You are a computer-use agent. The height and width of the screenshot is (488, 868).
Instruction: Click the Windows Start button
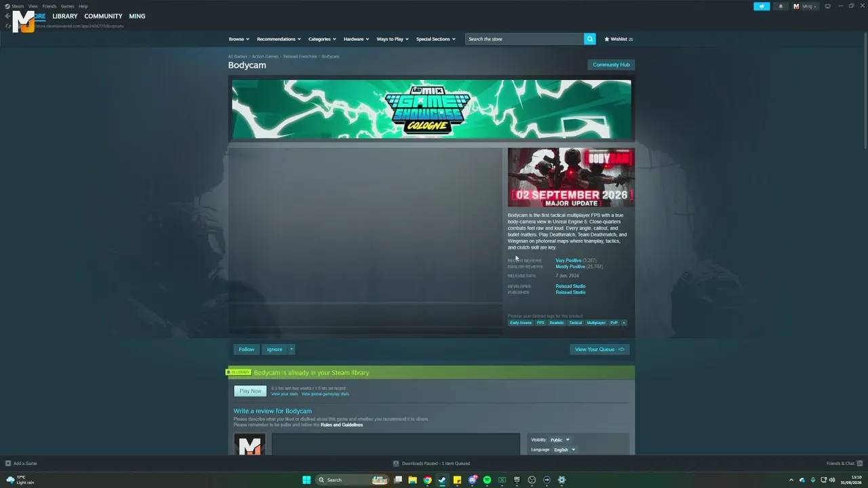307,480
